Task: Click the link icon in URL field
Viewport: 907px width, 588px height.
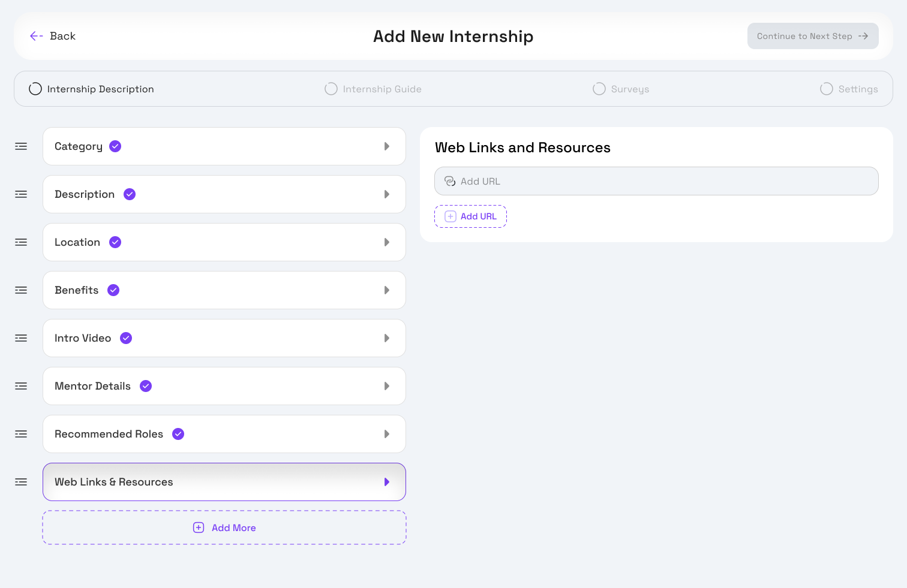Action: 450,181
